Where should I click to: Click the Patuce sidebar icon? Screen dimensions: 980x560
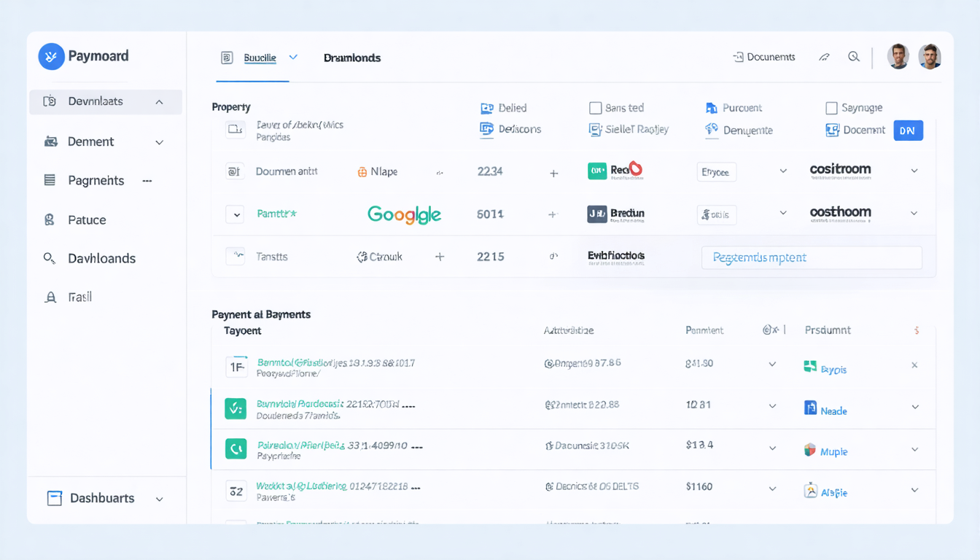tap(50, 219)
